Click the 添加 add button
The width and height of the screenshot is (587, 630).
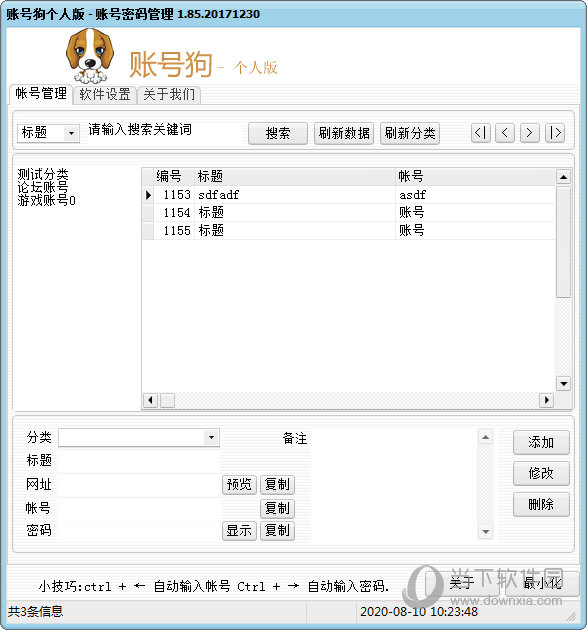[541, 442]
